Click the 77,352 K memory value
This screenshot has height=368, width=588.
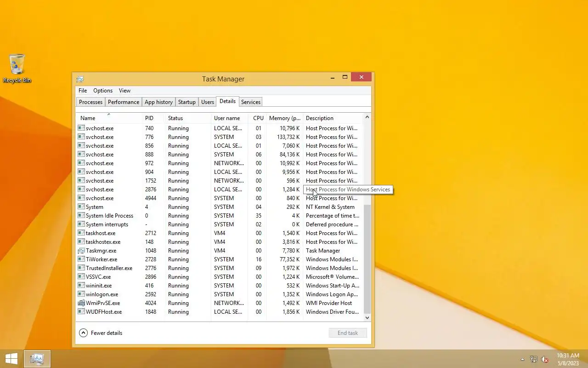tap(289, 259)
